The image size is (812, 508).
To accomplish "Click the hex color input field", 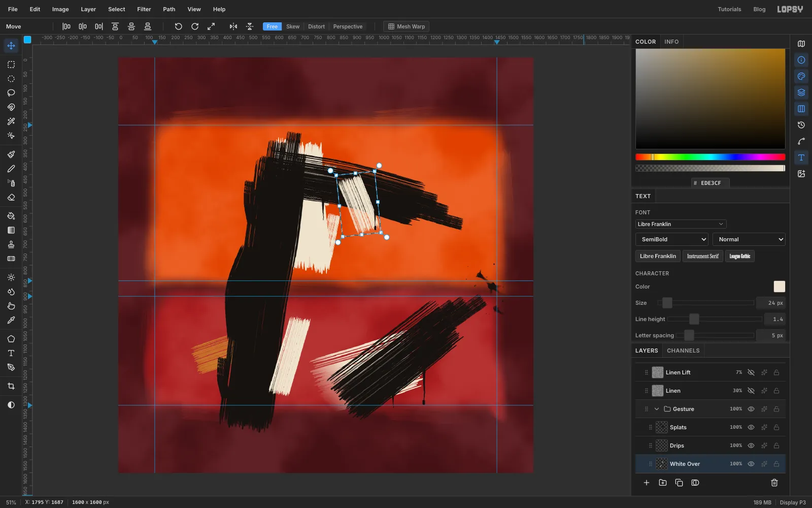I will pyautogui.click(x=710, y=183).
